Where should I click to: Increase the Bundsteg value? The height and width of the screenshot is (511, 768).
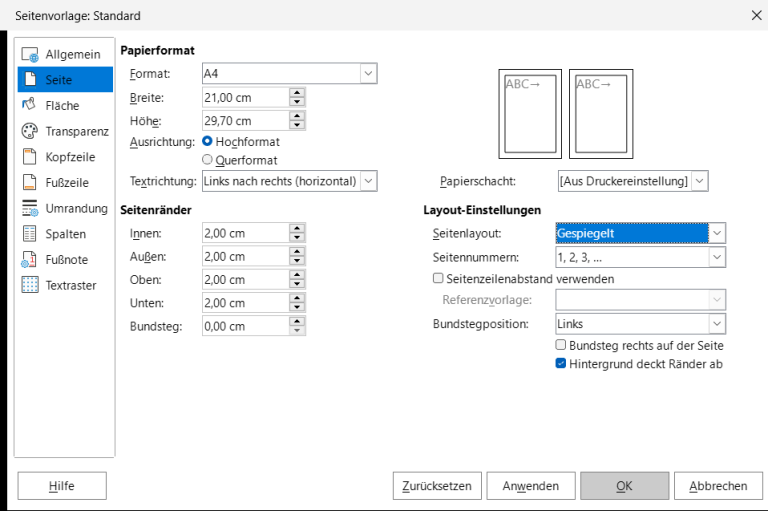(297, 321)
